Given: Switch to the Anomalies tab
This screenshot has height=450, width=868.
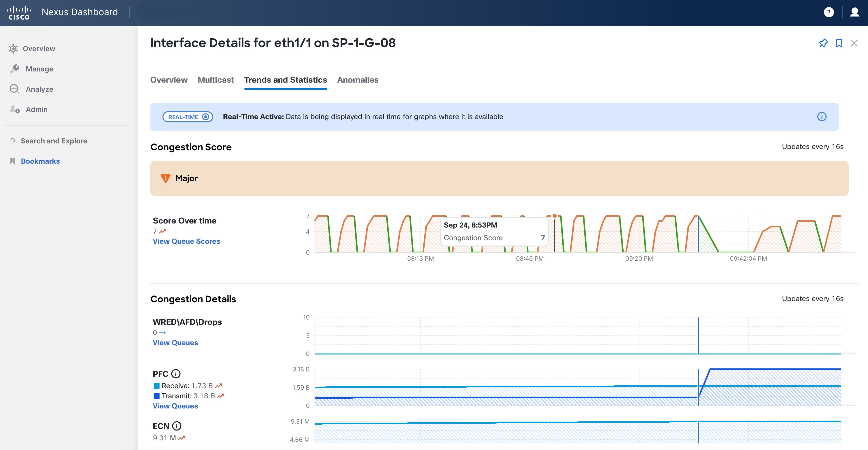Looking at the screenshot, I should pos(358,80).
